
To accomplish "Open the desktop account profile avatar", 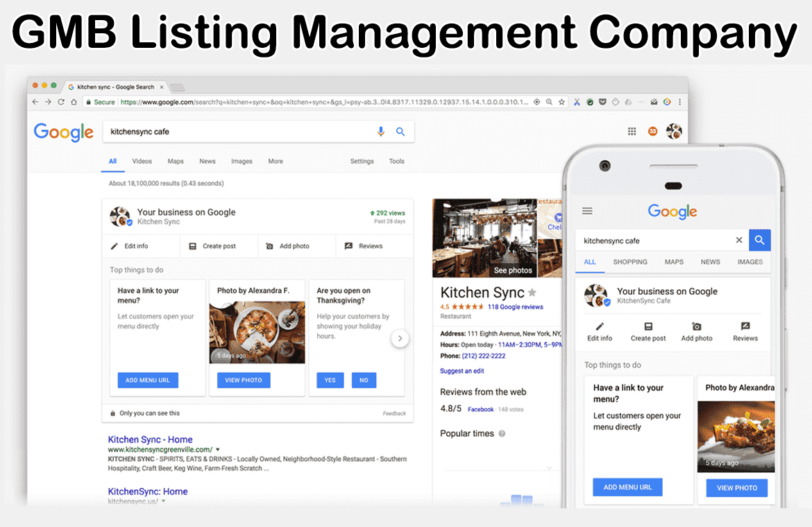I will click(x=674, y=131).
